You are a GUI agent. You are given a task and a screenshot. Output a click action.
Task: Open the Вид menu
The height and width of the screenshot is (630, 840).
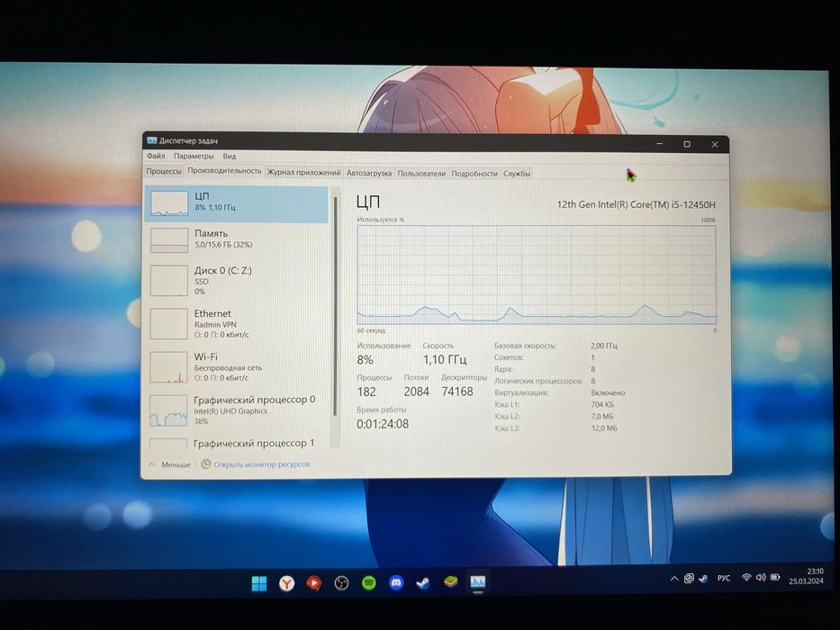pos(230,157)
